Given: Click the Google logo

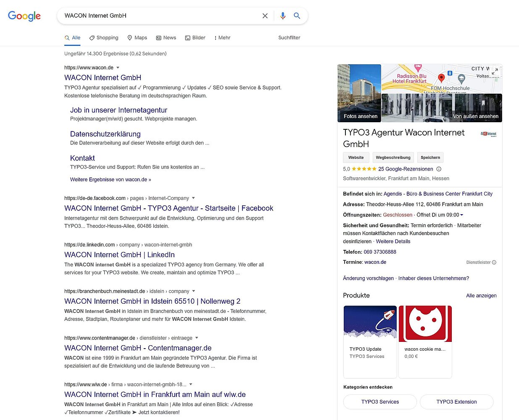Looking at the screenshot, I should point(24,16).
